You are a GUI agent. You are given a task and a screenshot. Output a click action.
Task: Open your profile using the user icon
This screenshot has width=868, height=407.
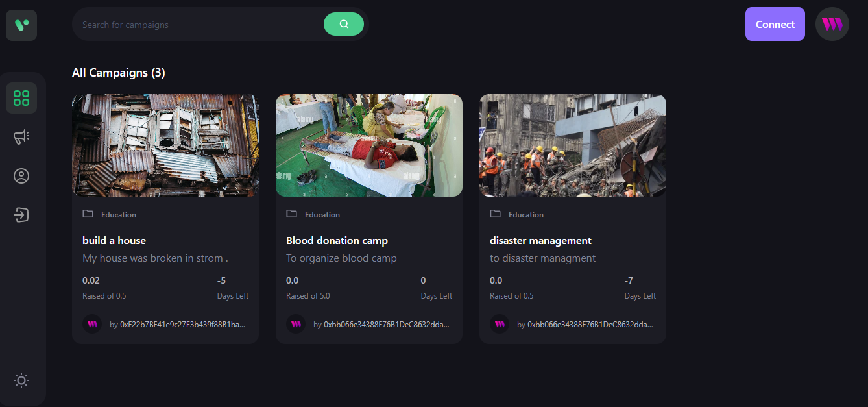coord(21,175)
